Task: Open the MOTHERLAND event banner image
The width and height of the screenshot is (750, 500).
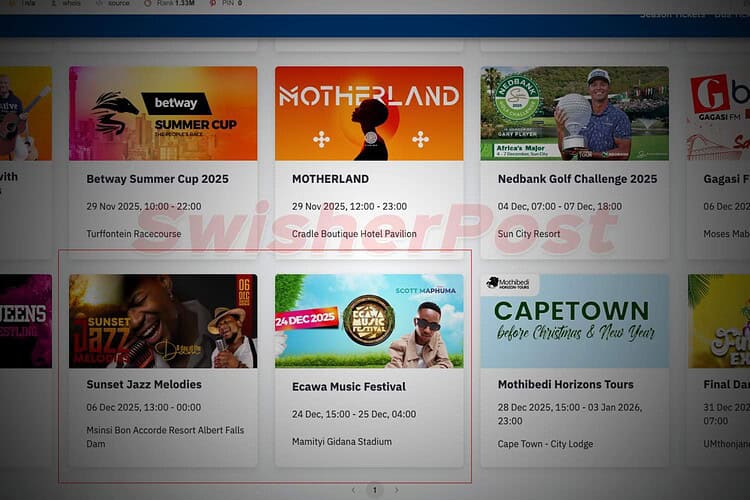Action: [369, 113]
